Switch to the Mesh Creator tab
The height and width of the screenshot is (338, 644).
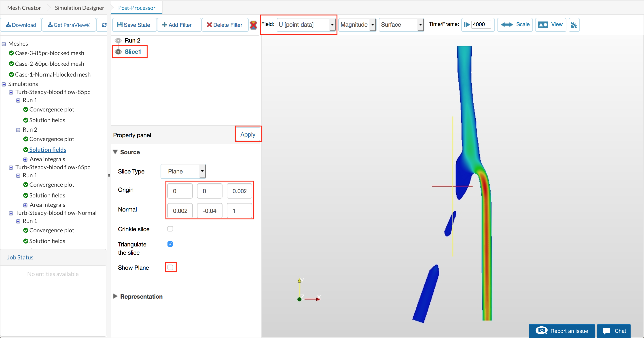click(x=24, y=8)
